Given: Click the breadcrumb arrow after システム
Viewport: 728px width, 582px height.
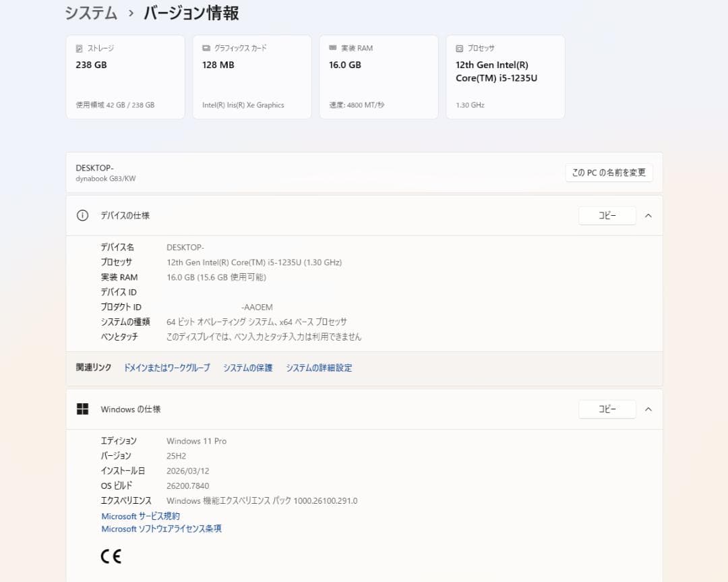Looking at the screenshot, I should (131, 13).
